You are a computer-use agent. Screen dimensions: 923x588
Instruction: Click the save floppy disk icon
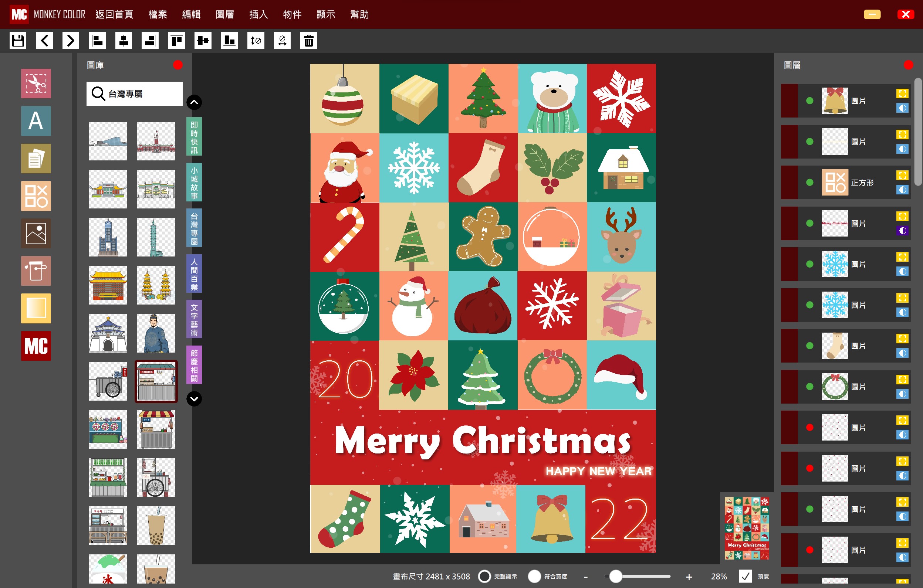tap(18, 41)
